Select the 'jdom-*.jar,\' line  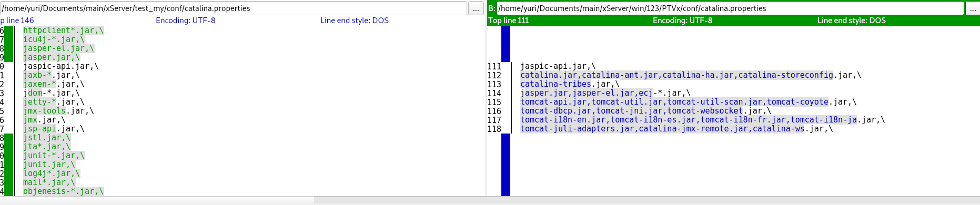click(52, 93)
